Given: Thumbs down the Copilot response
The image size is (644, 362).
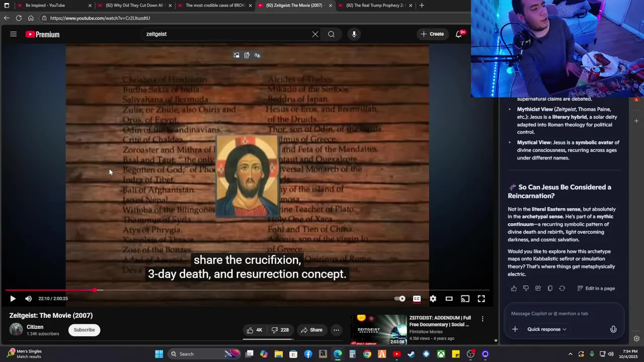Looking at the screenshot, I should point(526,289).
